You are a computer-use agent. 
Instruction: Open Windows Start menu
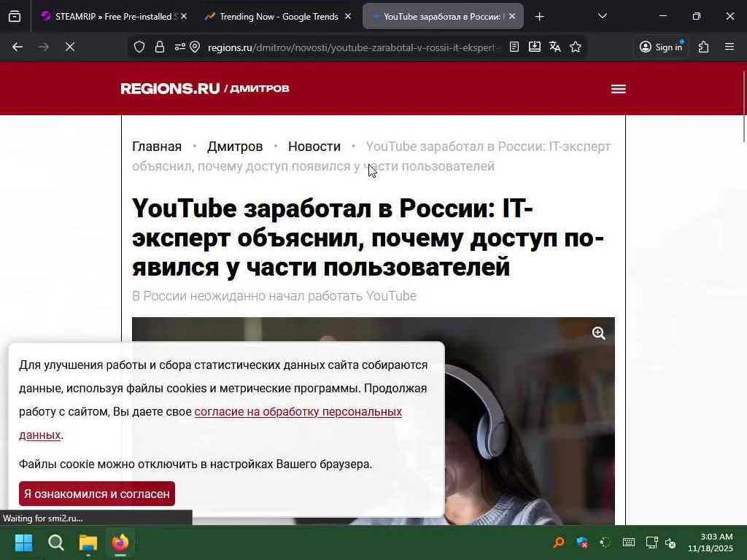[x=24, y=542]
